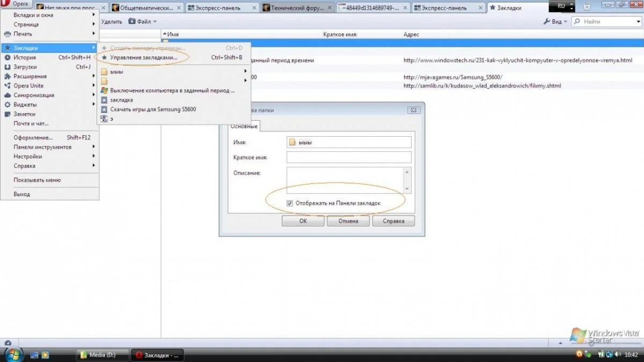Select 'Закладки' in Opera menu
Screen dimensions: 644x362
pyautogui.click(x=50, y=48)
